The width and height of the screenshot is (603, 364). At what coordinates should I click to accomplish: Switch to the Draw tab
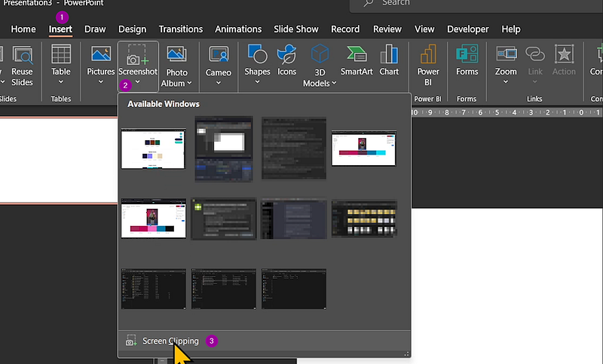pyautogui.click(x=95, y=29)
